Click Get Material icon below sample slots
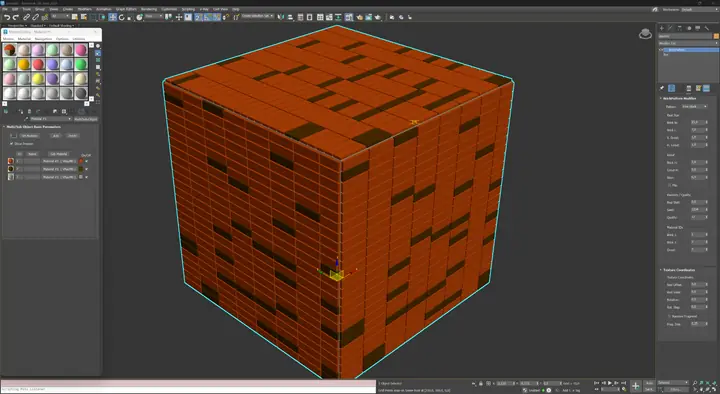The width and height of the screenshot is (720, 394). pos(6,111)
